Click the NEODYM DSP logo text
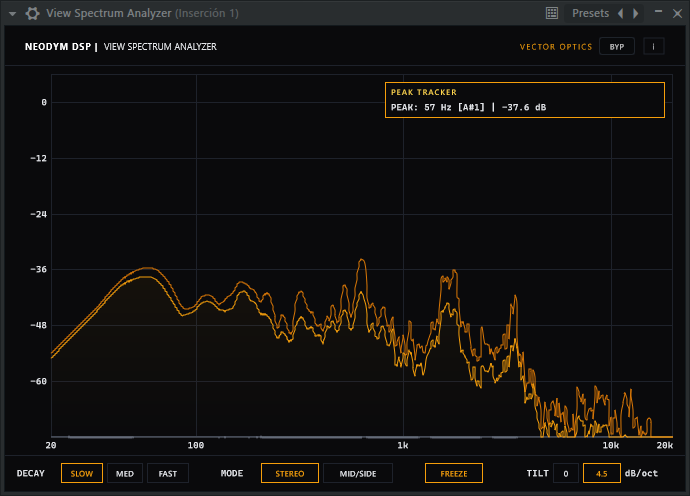The height and width of the screenshot is (496, 690). (x=58, y=47)
